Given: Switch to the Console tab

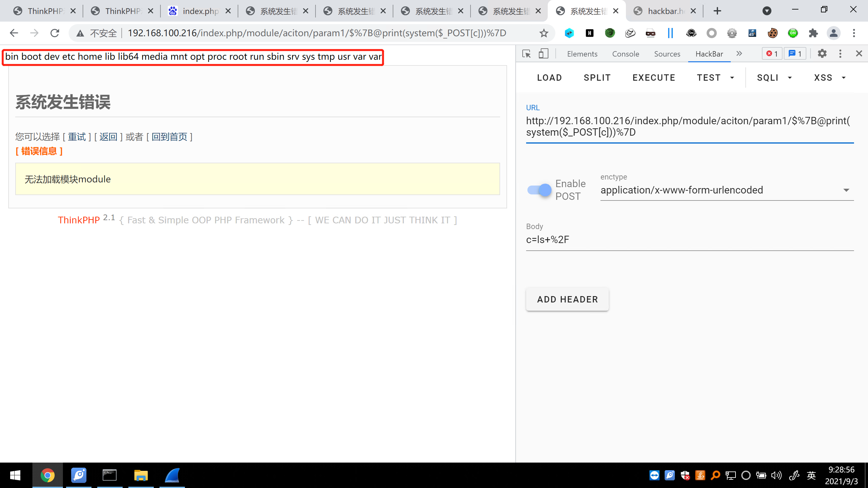Looking at the screenshot, I should (625, 54).
